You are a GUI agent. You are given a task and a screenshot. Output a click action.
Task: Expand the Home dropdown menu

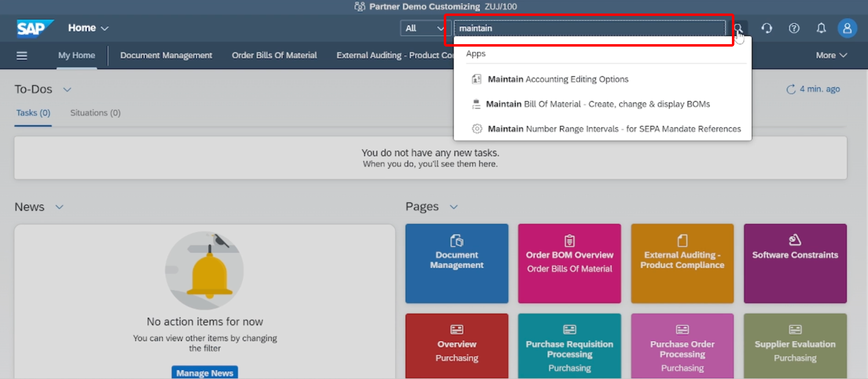tap(88, 28)
